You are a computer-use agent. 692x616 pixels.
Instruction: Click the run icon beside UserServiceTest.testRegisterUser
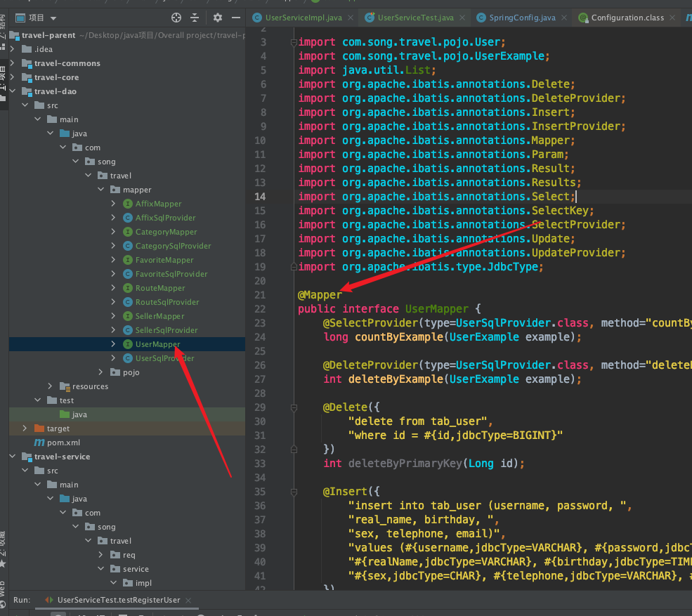[48, 600]
